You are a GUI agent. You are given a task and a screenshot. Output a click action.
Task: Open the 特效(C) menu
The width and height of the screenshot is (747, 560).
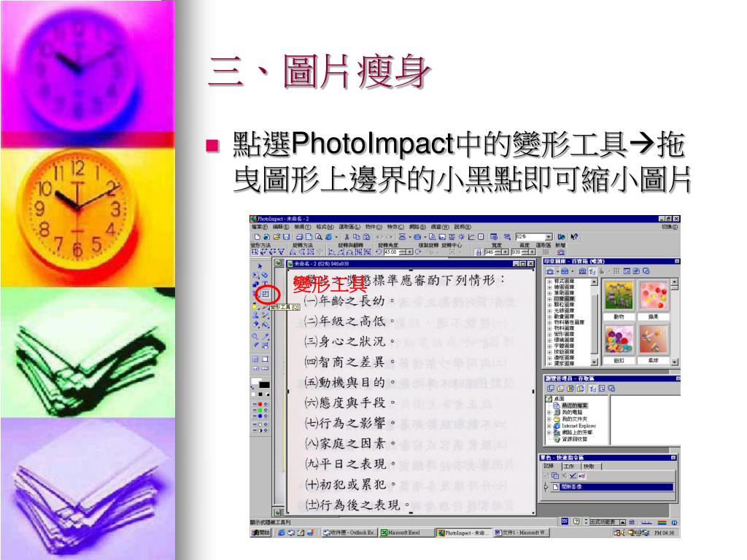(x=395, y=227)
